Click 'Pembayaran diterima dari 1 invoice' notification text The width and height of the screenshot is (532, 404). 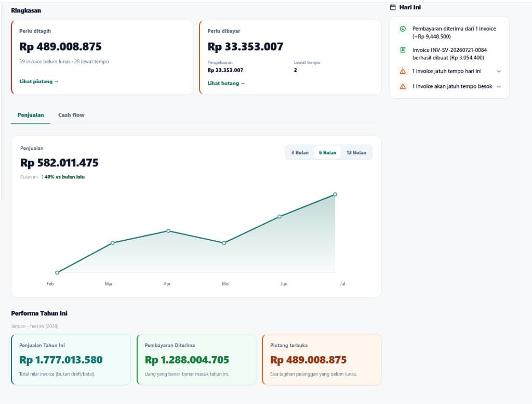coord(454,33)
